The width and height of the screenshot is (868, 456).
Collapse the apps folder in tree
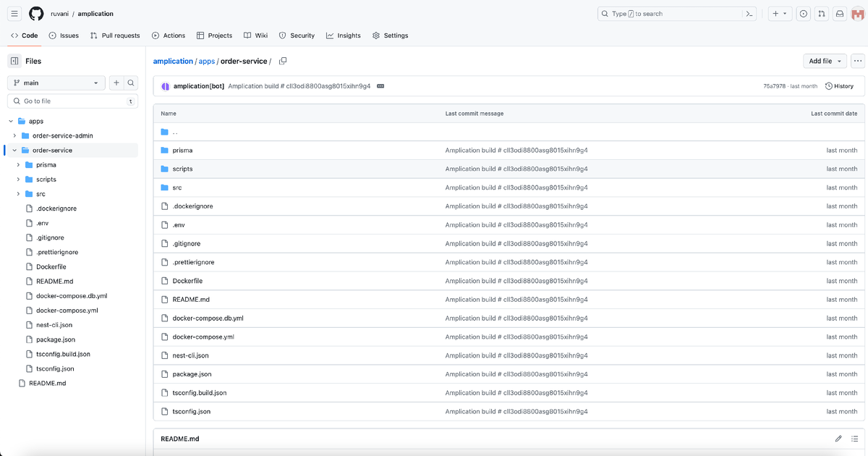coord(12,121)
